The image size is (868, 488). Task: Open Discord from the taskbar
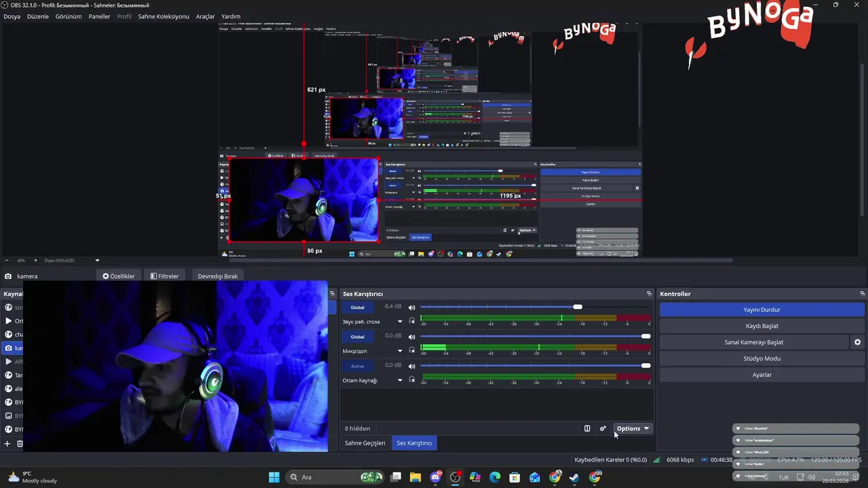tap(435, 477)
